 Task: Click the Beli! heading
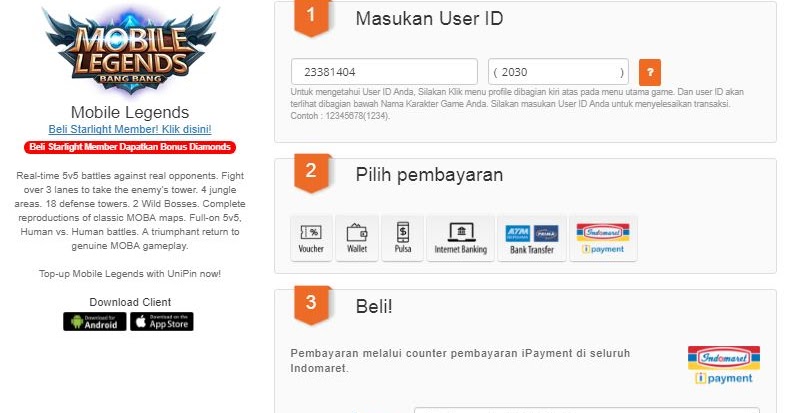click(x=374, y=306)
